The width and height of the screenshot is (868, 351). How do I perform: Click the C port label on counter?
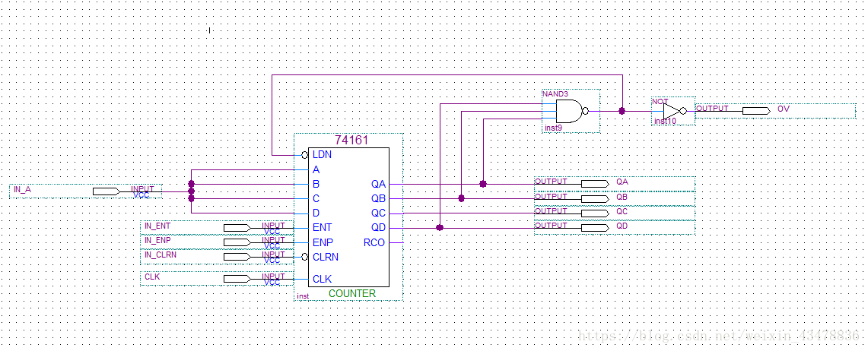point(316,199)
